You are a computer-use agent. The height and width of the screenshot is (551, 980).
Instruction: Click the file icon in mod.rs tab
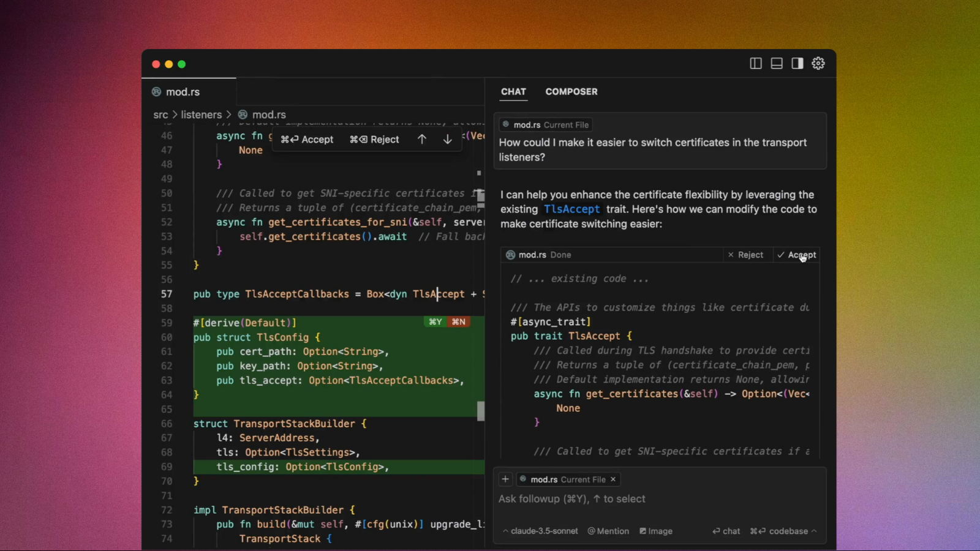[x=157, y=92]
